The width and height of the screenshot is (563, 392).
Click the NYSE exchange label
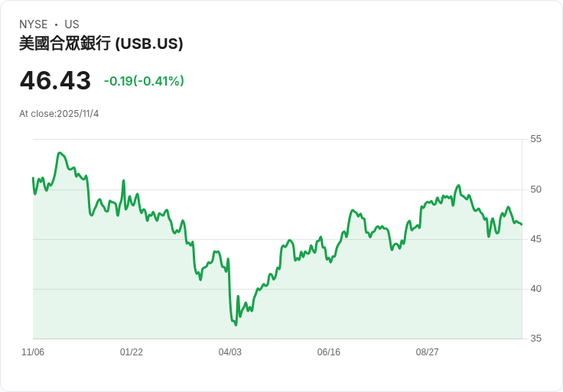[34, 24]
